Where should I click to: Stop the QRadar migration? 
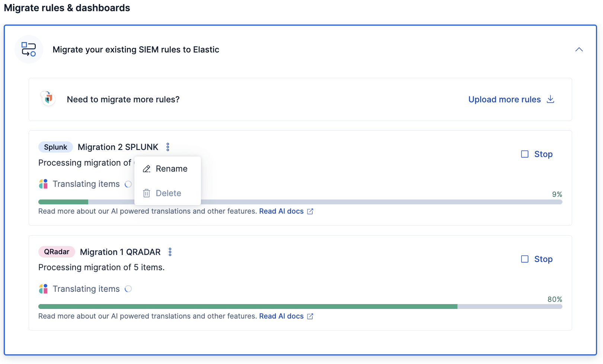(537, 259)
